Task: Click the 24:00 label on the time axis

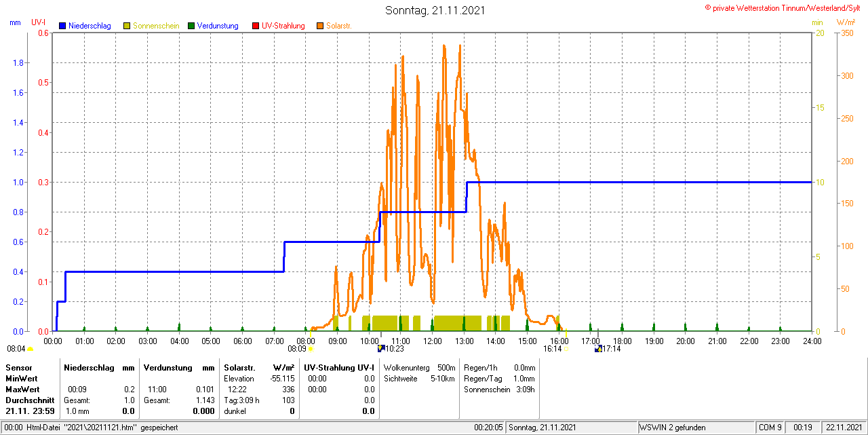Action: [x=812, y=341]
